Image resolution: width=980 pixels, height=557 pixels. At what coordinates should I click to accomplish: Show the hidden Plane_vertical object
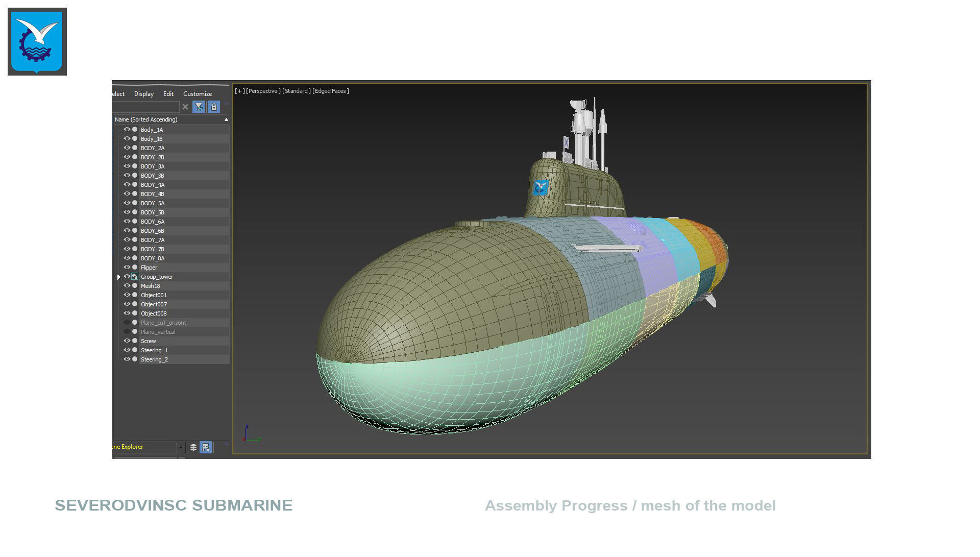click(x=127, y=332)
